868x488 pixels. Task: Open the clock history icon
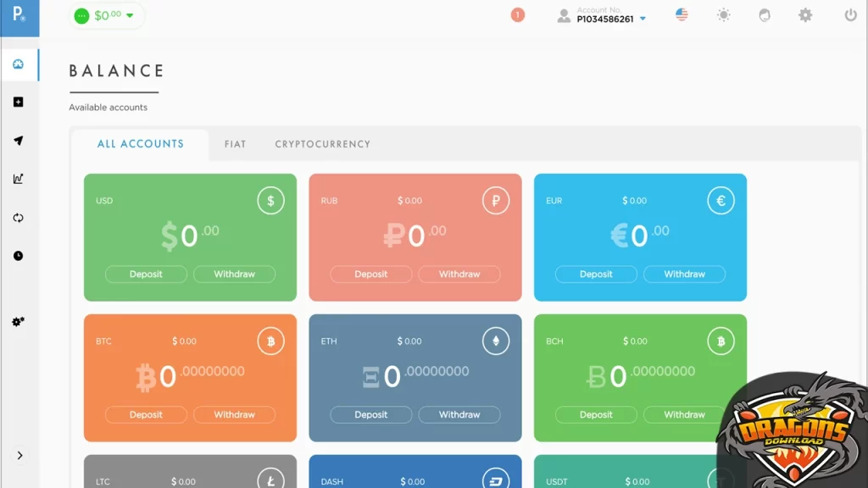pos(19,256)
